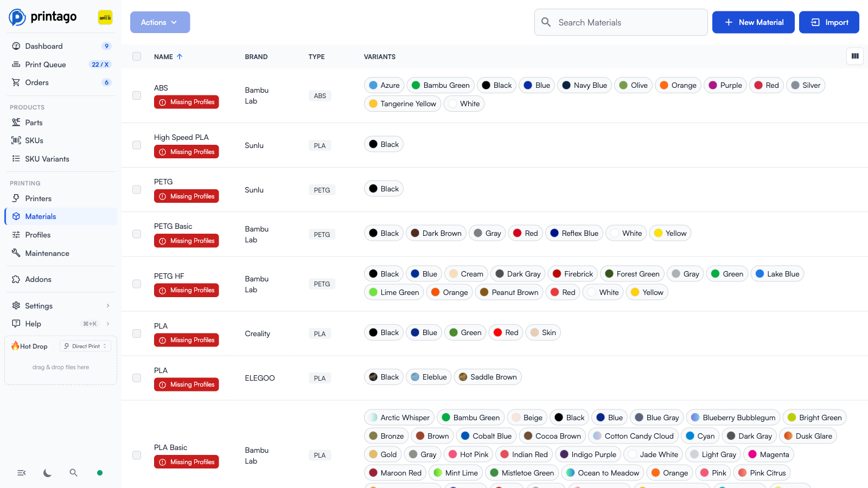Pick the Lake Blue PETG HF variant

pos(777,274)
